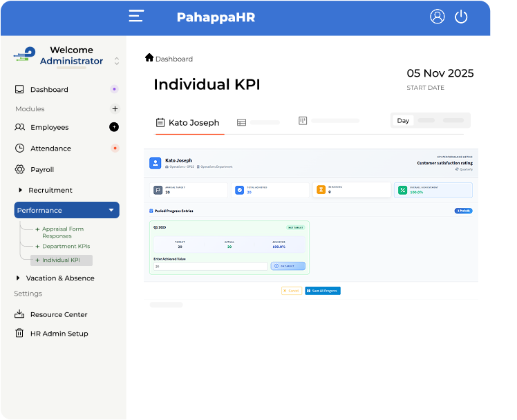Collapse the Performance menu section
The width and height of the screenshot is (517, 420).
tap(111, 210)
